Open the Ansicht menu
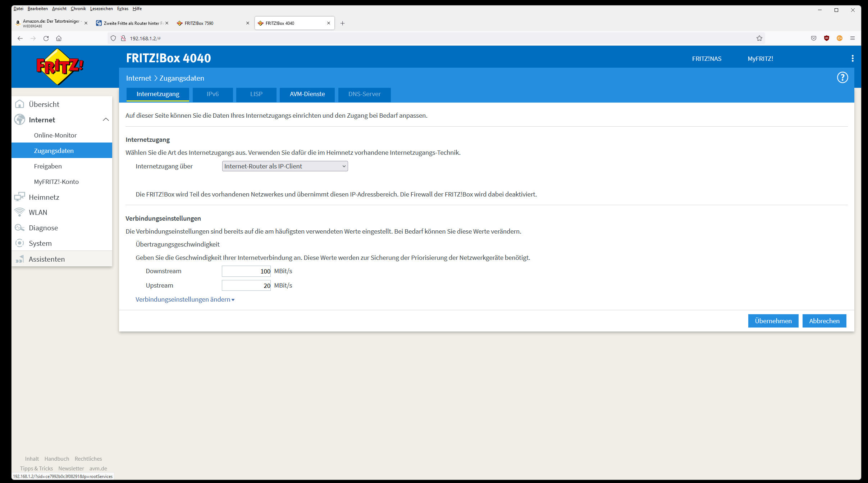868x483 pixels. (59, 9)
